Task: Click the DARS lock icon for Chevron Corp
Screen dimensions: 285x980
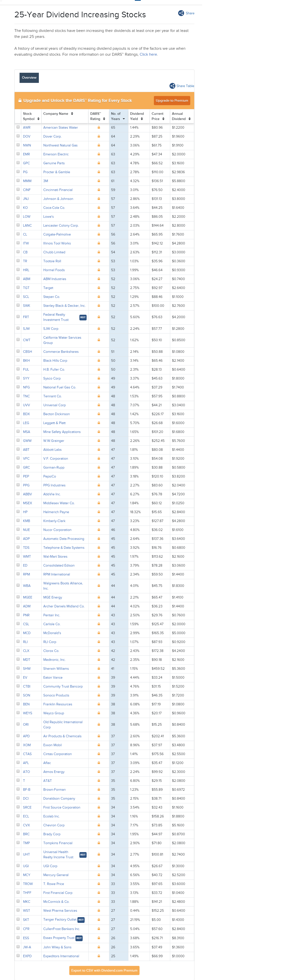Action: click(x=98, y=825)
